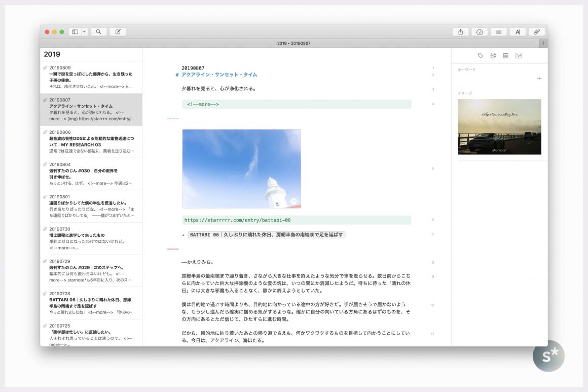Viewport: 588px width, 392px height.
Task: Select the image attachment icon
Action: [x=519, y=56]
